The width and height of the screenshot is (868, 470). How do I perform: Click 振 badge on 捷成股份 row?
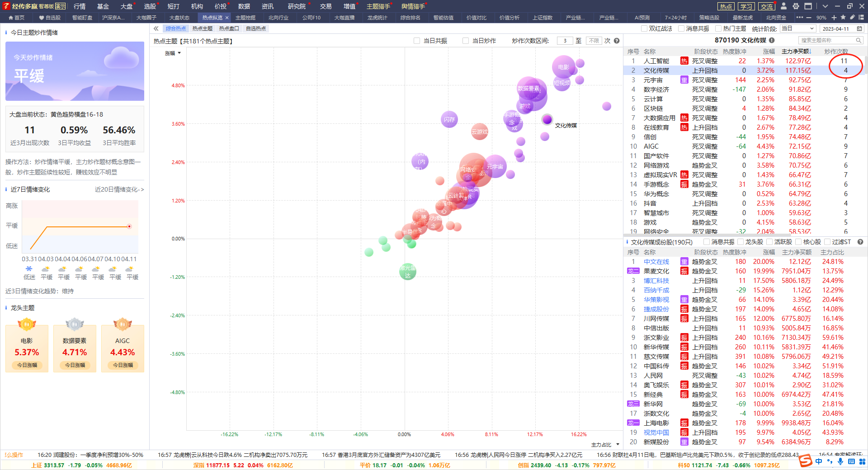tap(684, 309)
